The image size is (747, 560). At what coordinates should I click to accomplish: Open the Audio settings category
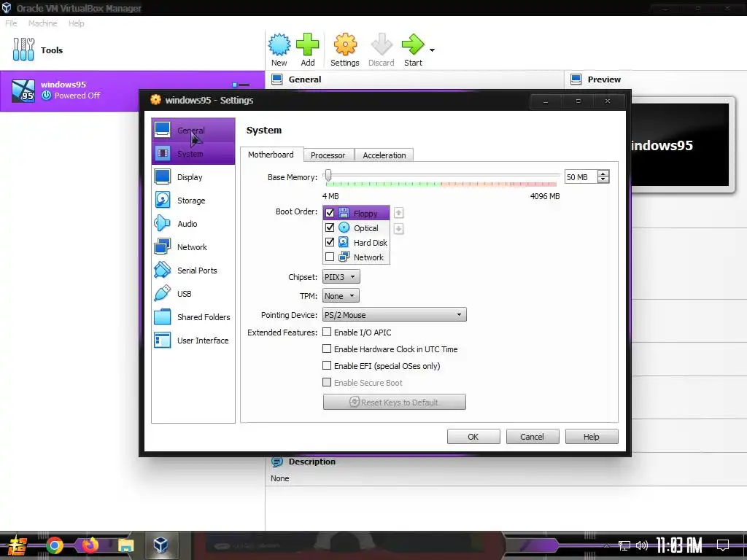coord(193,223)
